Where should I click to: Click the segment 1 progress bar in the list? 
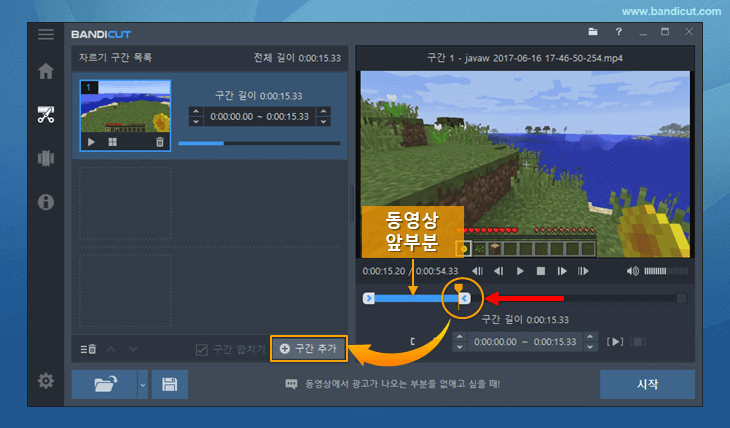coord(259,143)
